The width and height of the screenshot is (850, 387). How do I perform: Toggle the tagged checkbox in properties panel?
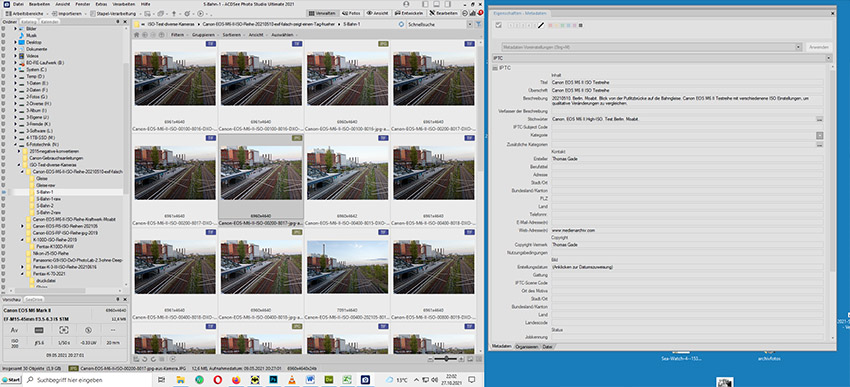[x=498, y=25]
